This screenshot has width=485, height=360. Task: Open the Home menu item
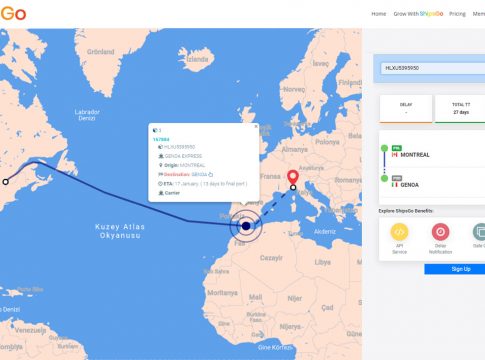click(379, 14)
